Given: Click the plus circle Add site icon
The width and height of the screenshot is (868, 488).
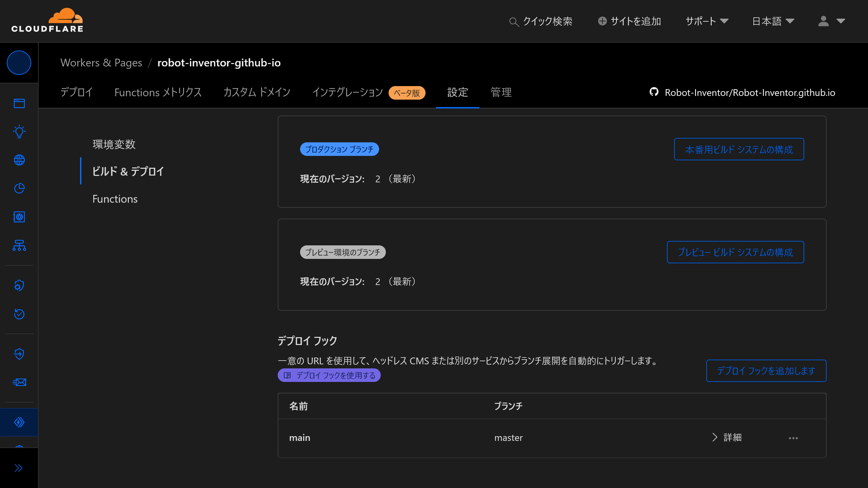Looking at the screenshot, I should click(603, 21).
